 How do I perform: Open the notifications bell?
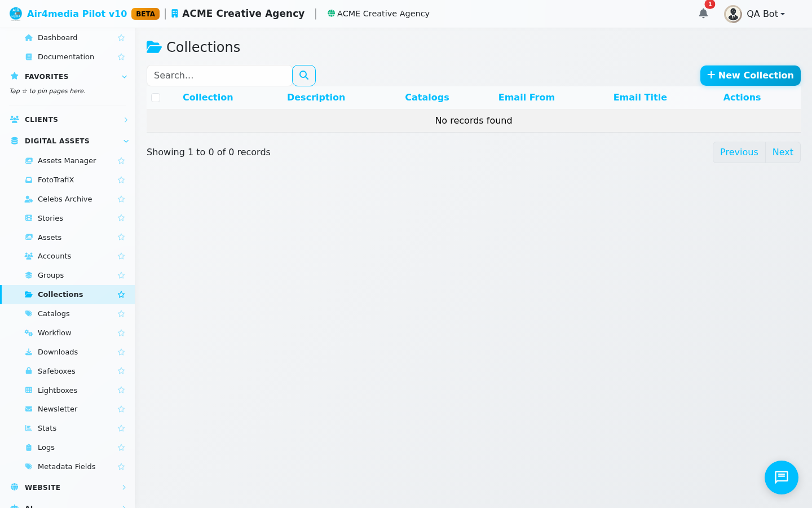[x=703, y=14]
